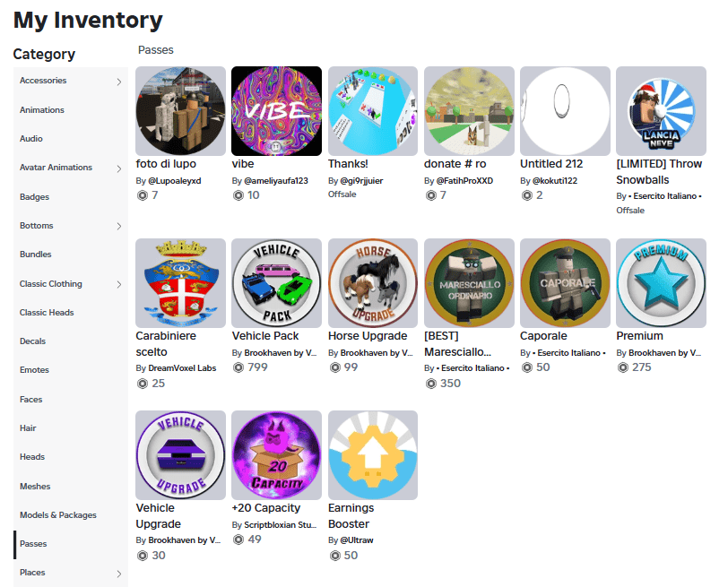Go to Models & Packages category
The width and height of the screenshot is (728, 587).
point(58,515)
